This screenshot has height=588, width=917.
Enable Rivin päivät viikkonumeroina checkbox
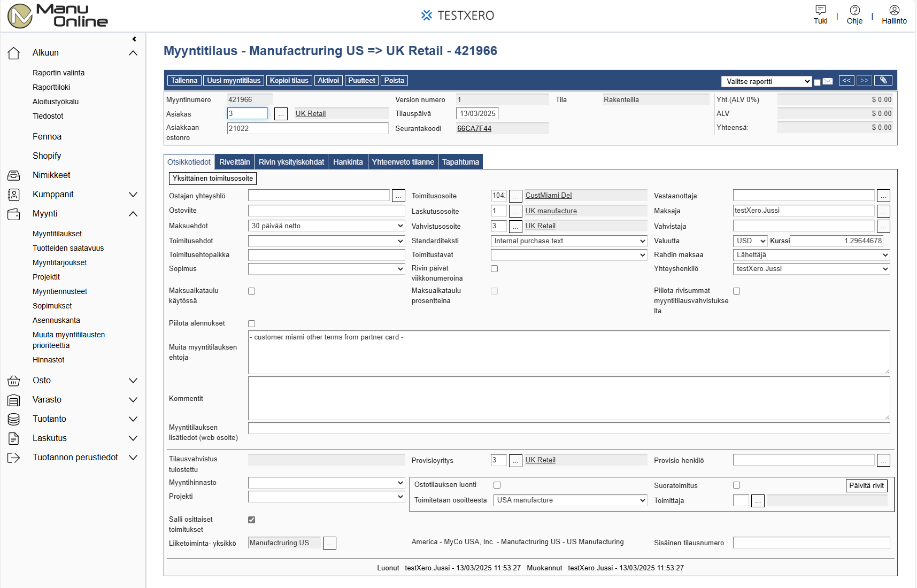coord(494,269)
